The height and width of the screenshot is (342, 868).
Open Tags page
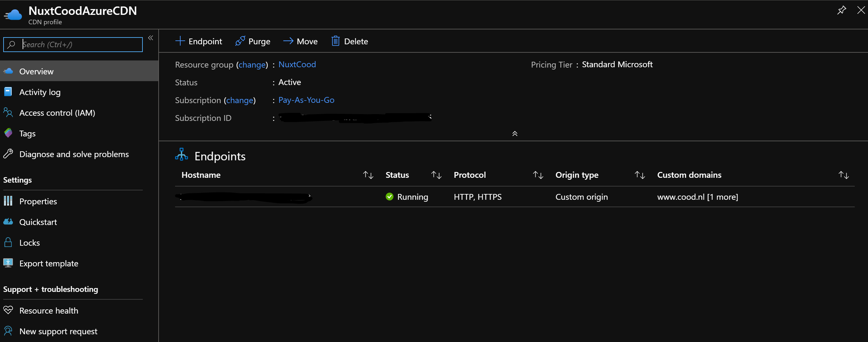[79, 133]
